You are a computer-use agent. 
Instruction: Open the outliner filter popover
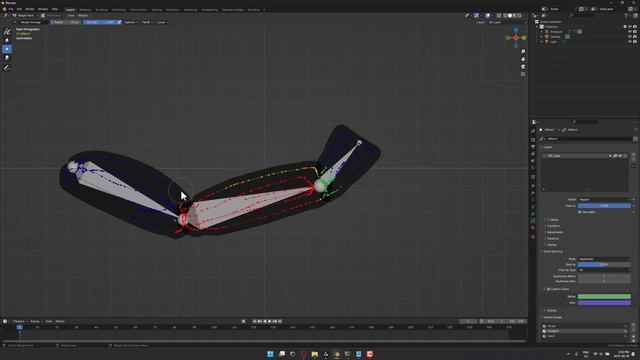pos(627,16)
